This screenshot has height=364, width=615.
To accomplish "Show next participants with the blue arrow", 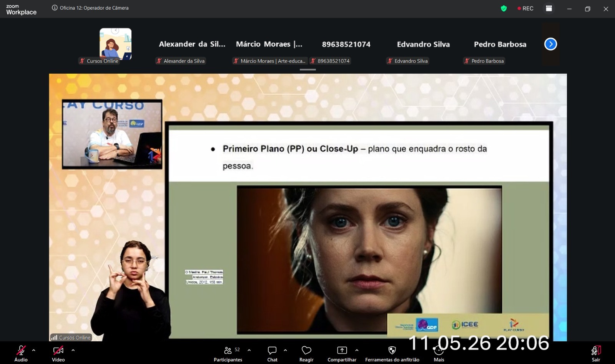I will pyautogui.click(x=550, y=44).
